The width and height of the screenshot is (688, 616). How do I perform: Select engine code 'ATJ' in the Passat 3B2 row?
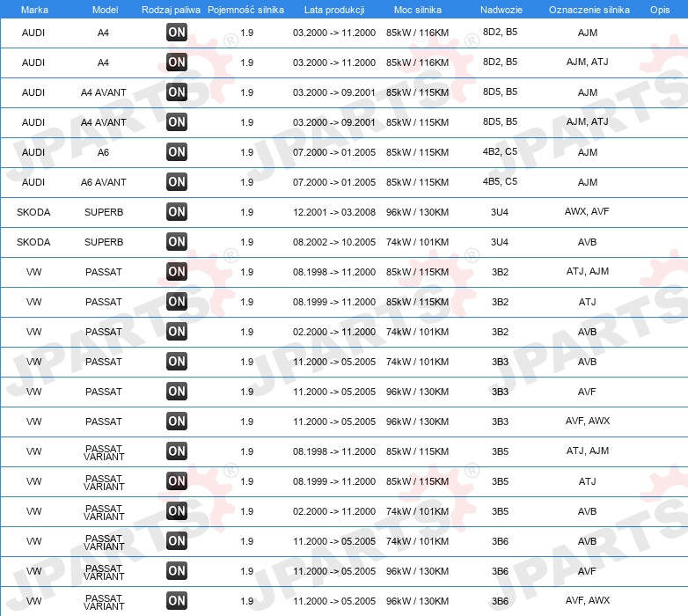pos(587,302)
